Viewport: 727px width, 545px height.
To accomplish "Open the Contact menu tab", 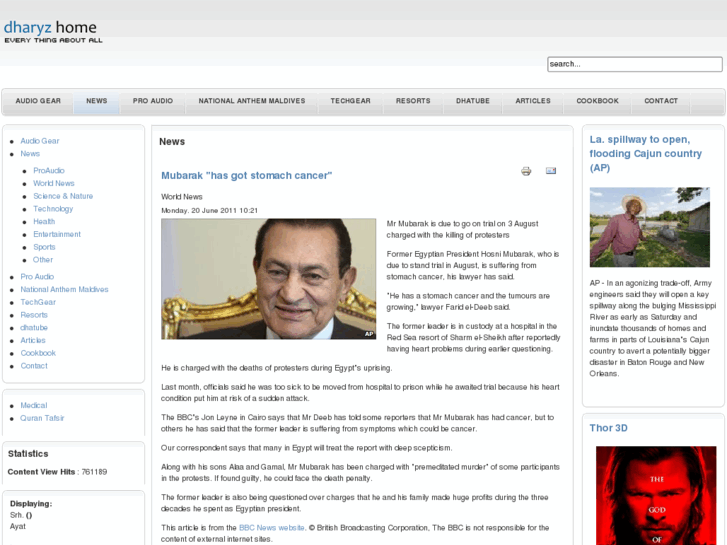I will (x=661, y=101).
